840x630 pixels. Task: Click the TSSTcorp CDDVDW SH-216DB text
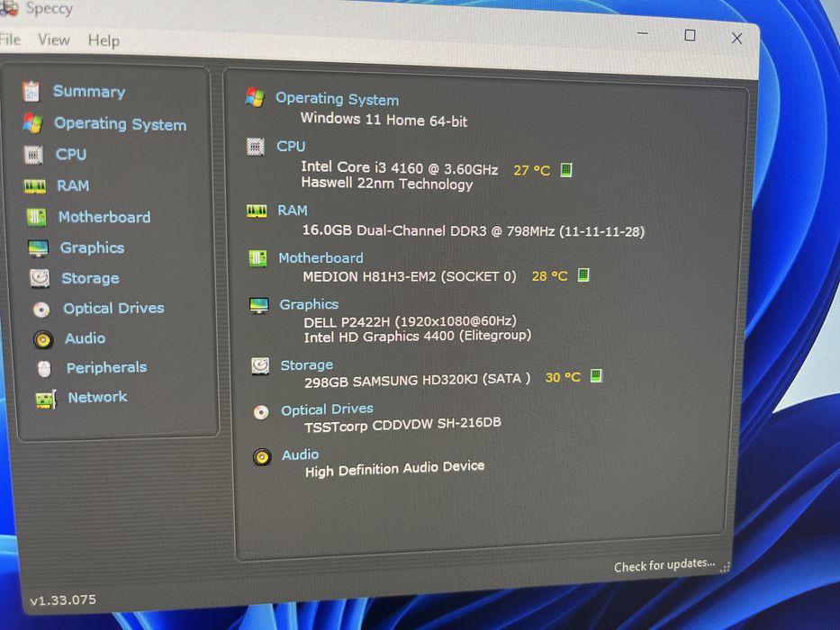point(402,425)
